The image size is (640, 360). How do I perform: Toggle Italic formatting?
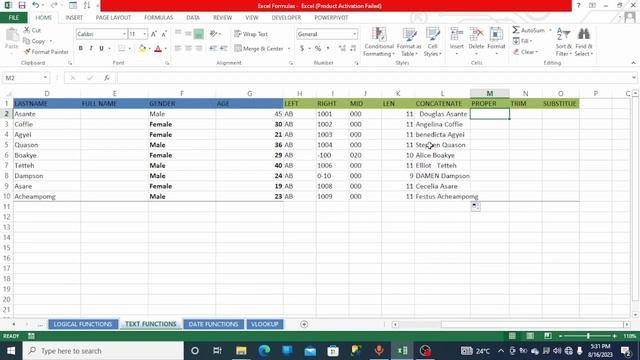91,49
